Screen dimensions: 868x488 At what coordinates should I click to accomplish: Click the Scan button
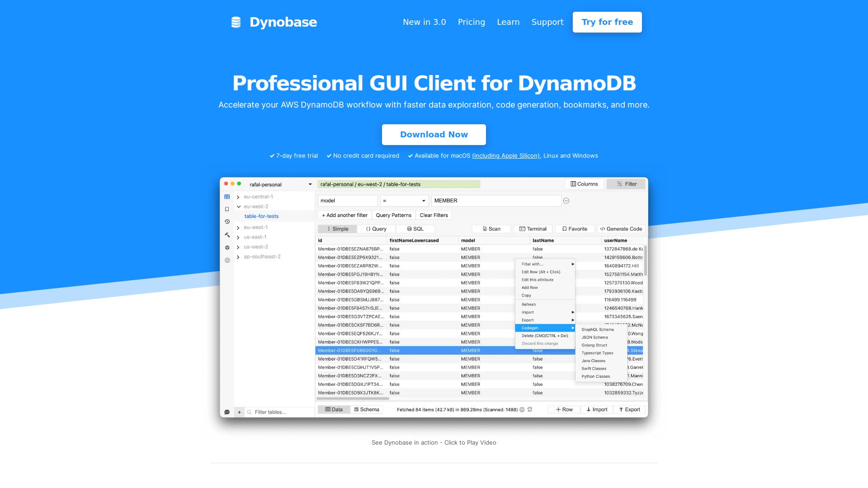[491, 229]
